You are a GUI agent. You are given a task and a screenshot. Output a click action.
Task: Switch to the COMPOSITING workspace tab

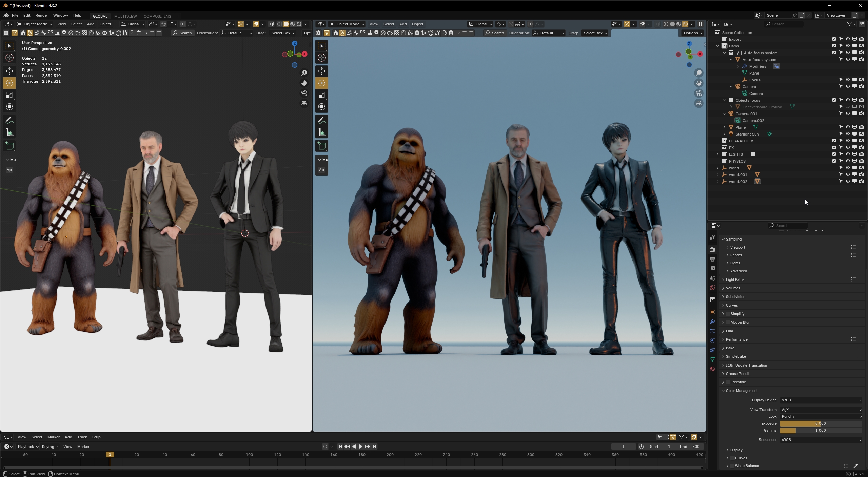click(157, 16)
